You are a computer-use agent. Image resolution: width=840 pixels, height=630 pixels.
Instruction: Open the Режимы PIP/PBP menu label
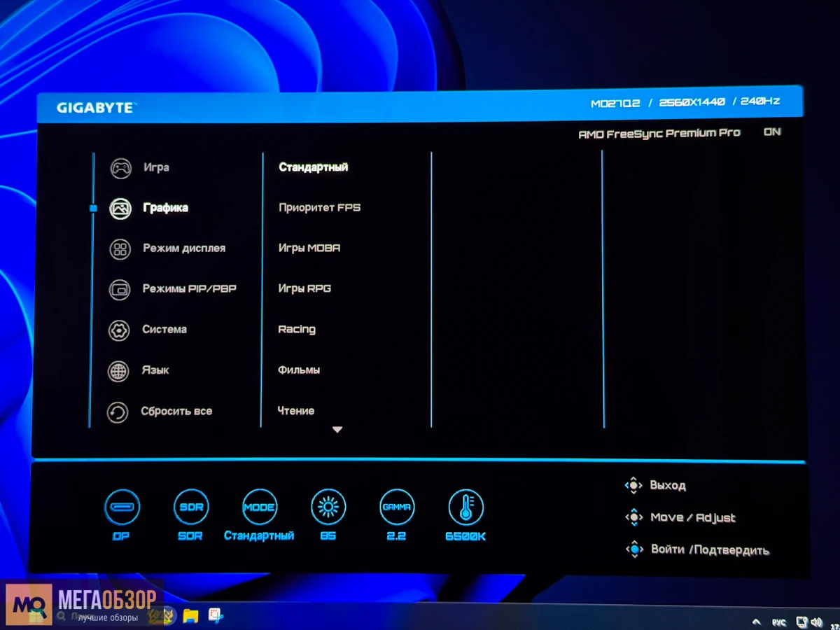(x=189, y=289)
